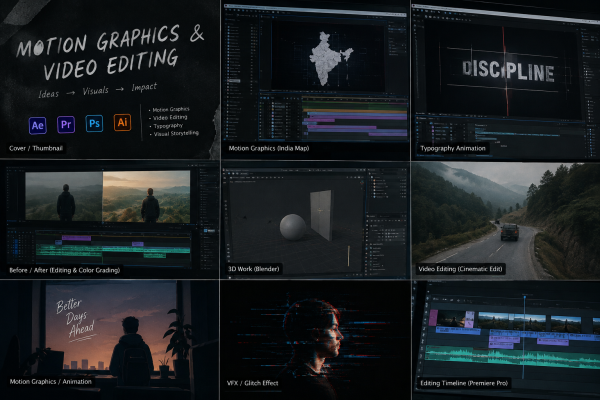
Task: Click the Illustrator Ai icon
Action: [122, 122]
